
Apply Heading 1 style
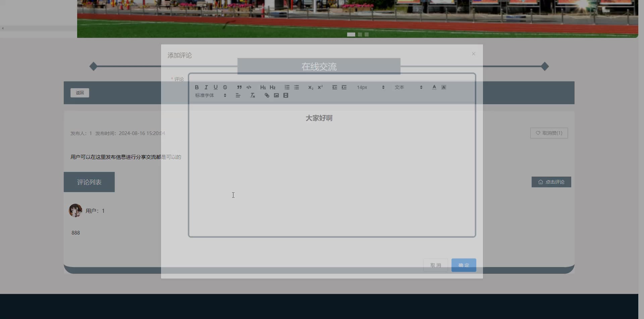(x=263, y=87)
